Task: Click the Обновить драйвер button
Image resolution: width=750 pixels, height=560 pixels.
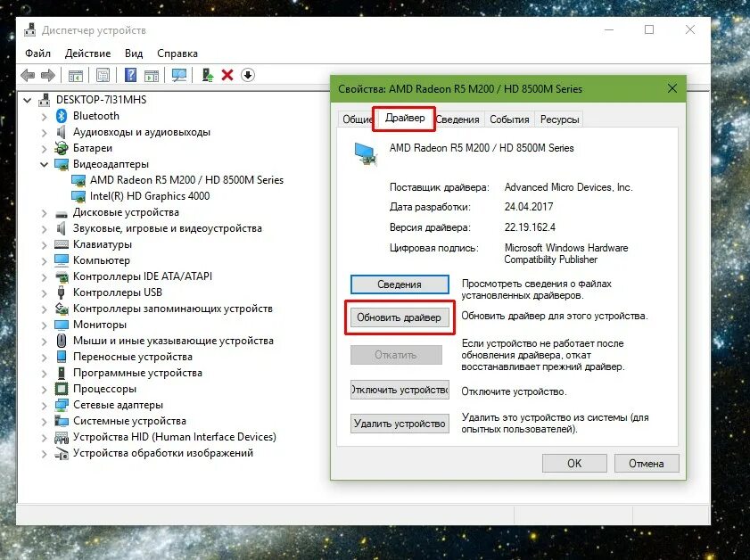Action: (x=400, y=317)
